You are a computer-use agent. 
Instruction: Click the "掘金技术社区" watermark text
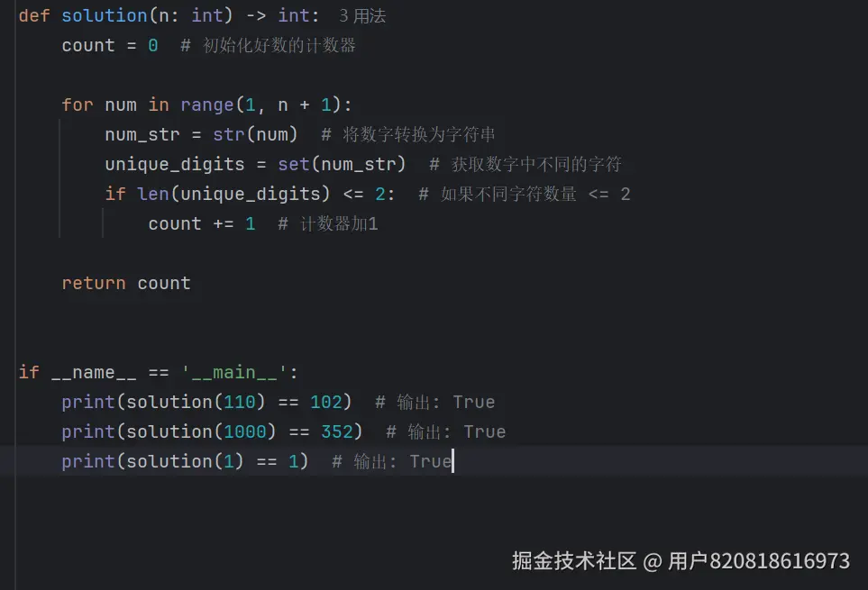pyautogui.click(x=574, y=560)
